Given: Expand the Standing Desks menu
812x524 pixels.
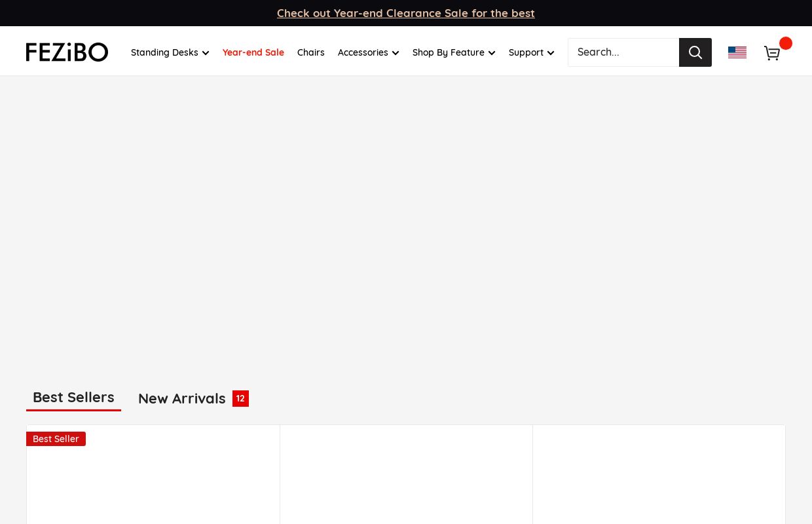Looking at the screenshot, I should pyautogui.click(x=170, y=52).
